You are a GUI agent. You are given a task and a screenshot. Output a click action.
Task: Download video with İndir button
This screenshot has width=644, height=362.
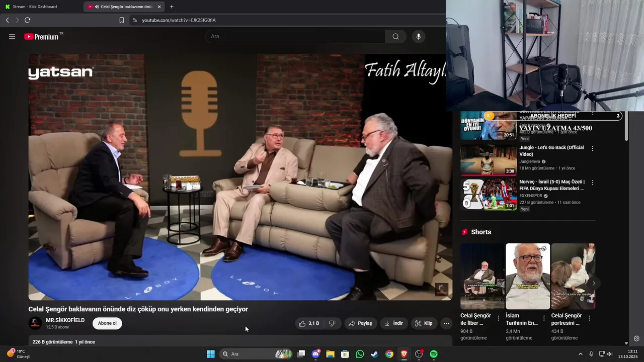click(394, 323)
